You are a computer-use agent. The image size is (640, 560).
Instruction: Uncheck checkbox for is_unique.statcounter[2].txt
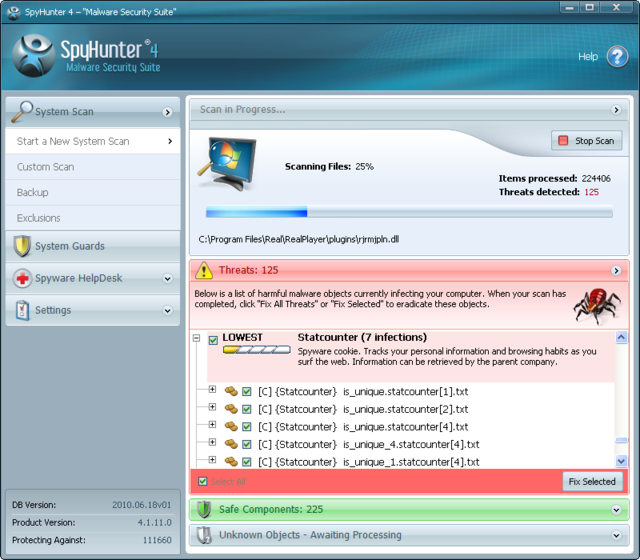247,409
